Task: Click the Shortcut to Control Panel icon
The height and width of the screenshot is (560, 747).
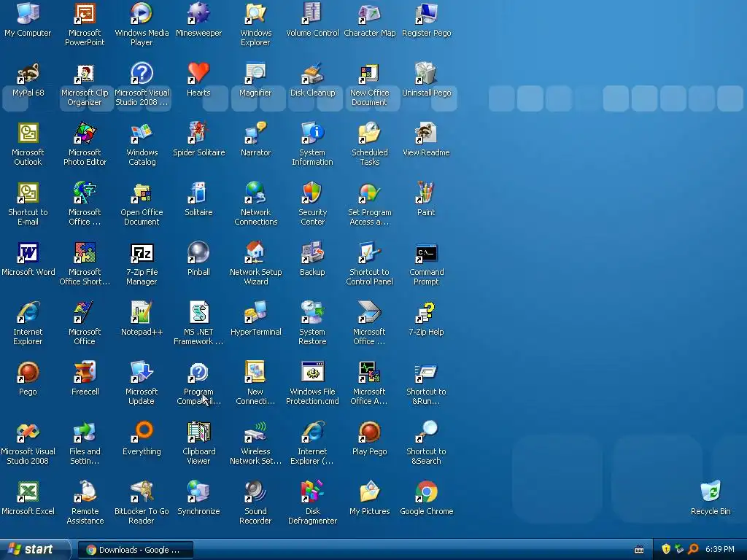Action: 370,252
